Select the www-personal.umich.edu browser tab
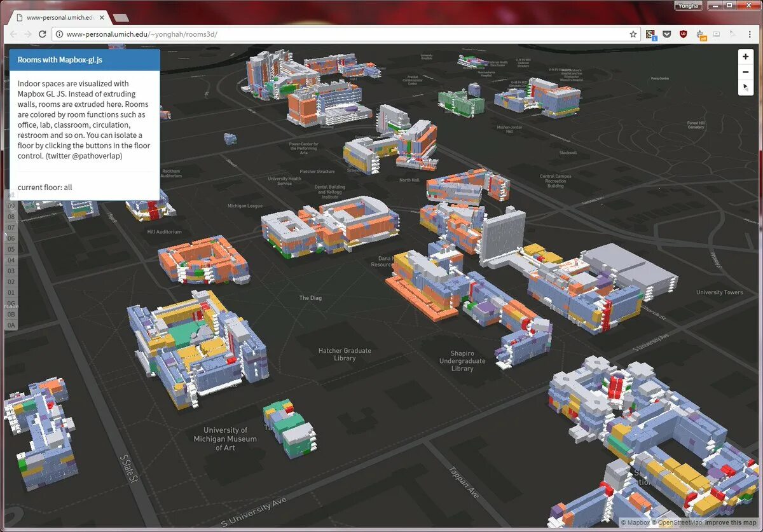 [58, 18]
